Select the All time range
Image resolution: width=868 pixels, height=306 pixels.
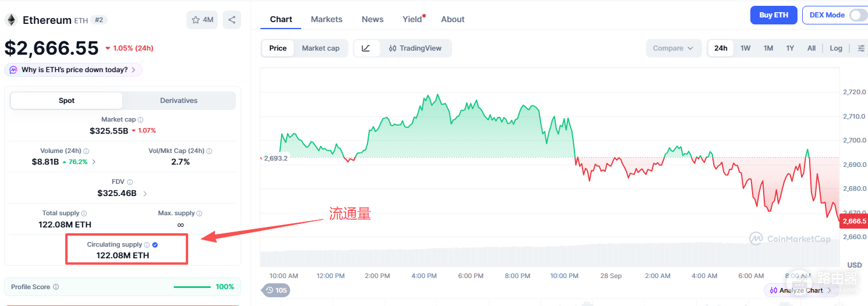click(811, 48)
